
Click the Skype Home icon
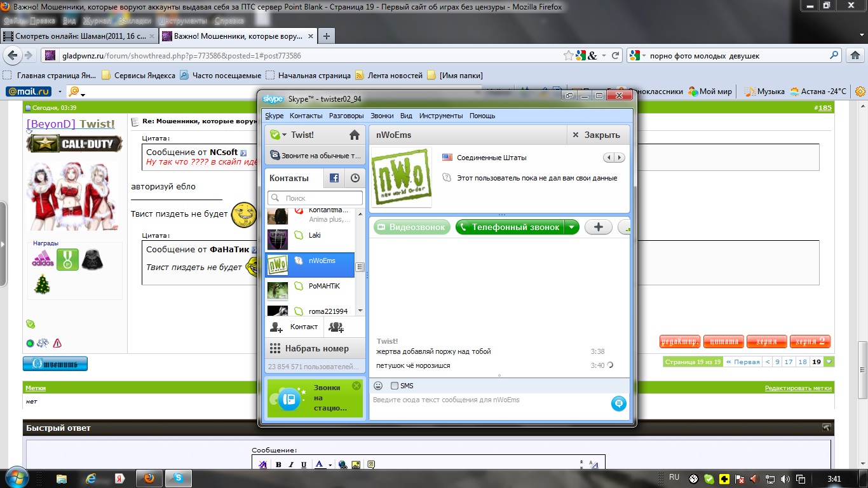pos(355,135)
